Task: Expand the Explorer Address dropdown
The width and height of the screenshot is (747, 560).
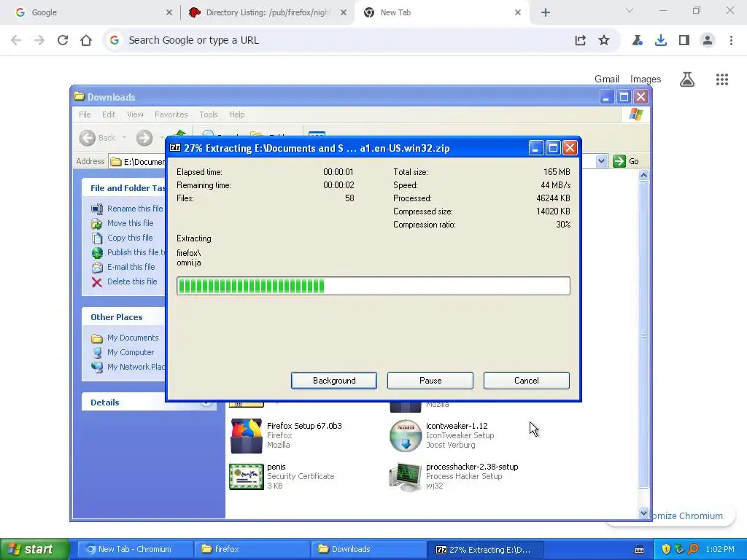Action: (x=601, y=161)
